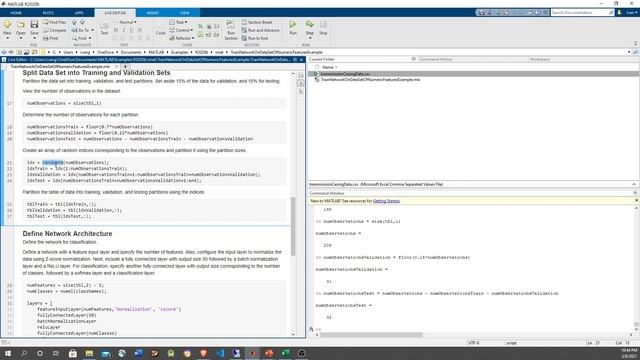Click the Step icon
640x360 pixels.
(x=309, y=24)
